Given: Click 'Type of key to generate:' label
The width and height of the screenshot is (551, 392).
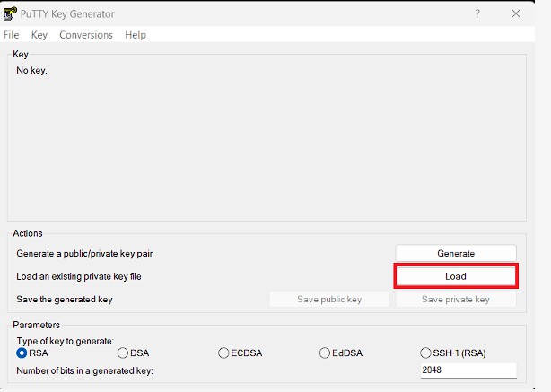Looking at the screenshot, I should [x=65, y=341].
